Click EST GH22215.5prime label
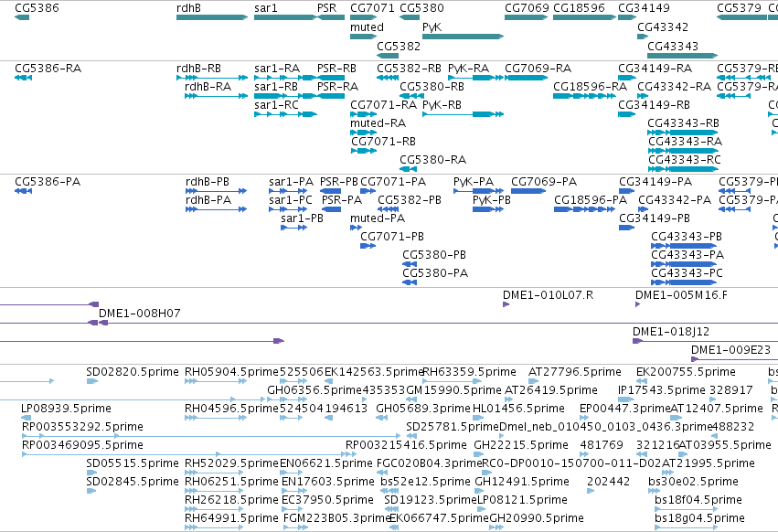Screen dimensions: 778x532 point(521,445)
